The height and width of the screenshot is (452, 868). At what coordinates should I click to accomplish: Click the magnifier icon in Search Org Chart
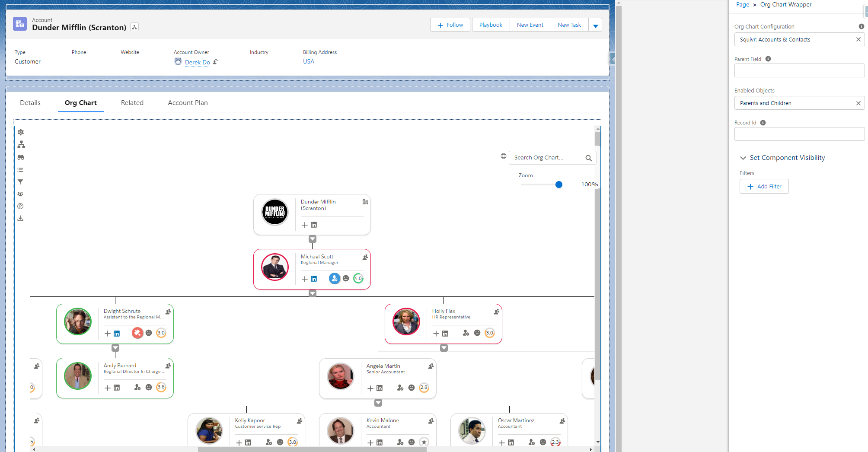point(588,158)
